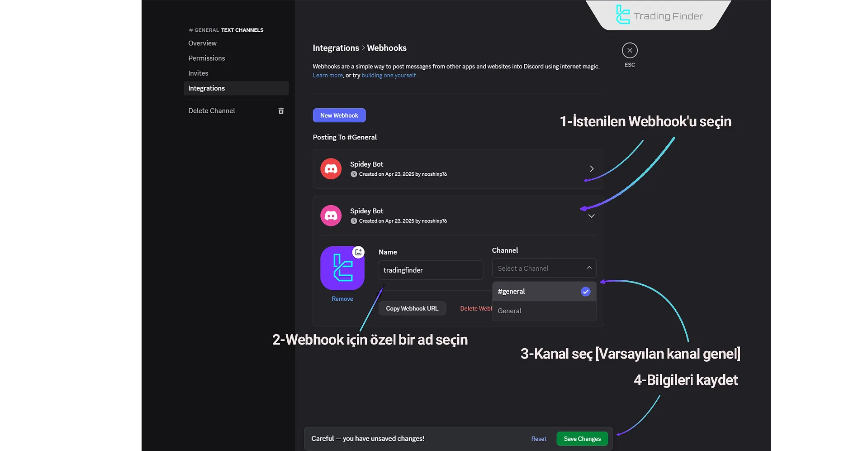Click the Copy Webhook URL button
The width and height of the screenshot is (868, 451).
(x=412, y=309)
